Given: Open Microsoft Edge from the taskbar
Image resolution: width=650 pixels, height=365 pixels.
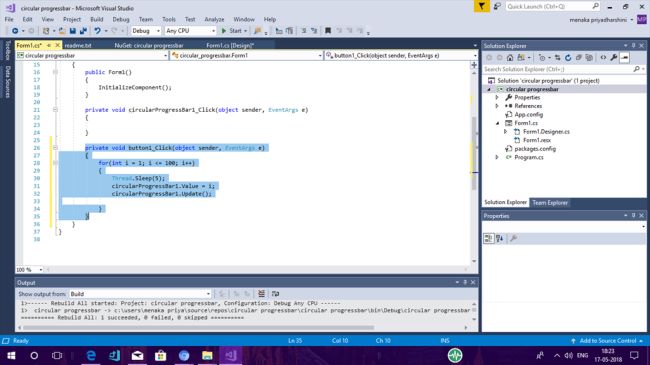Looking at the screenshot, I should click(91, 355).
